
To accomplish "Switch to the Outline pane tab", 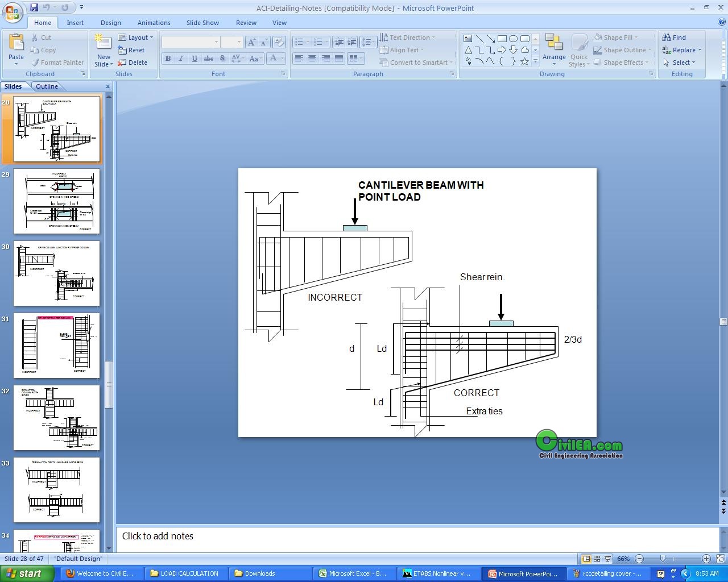I will [x=47, y=86].
